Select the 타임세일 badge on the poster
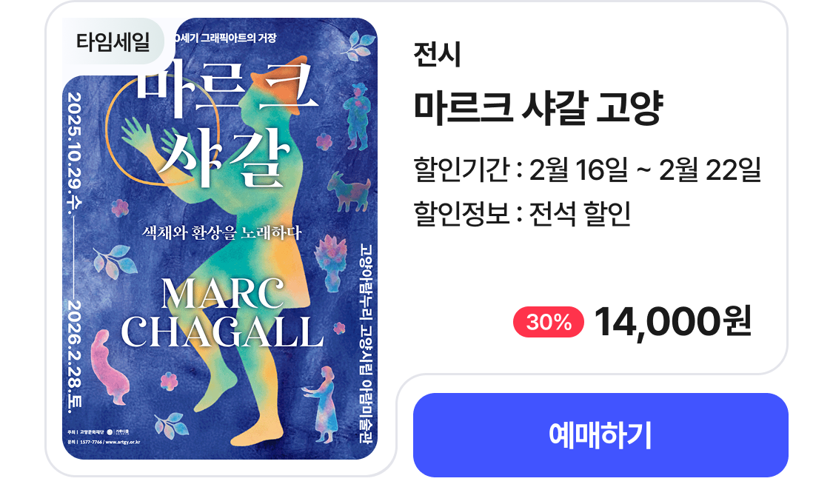The image size is (833, 504). pyautogui.click(x=113, y=41)
